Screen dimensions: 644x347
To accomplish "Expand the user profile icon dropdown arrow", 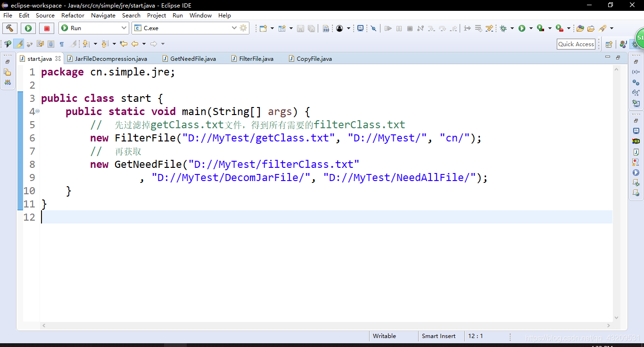I will point(348,28).
